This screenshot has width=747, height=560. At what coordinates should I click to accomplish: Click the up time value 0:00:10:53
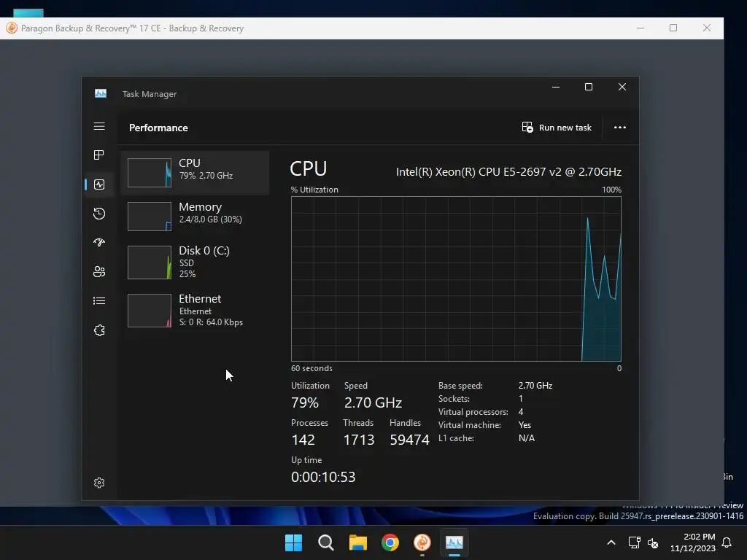pos(323,477)
